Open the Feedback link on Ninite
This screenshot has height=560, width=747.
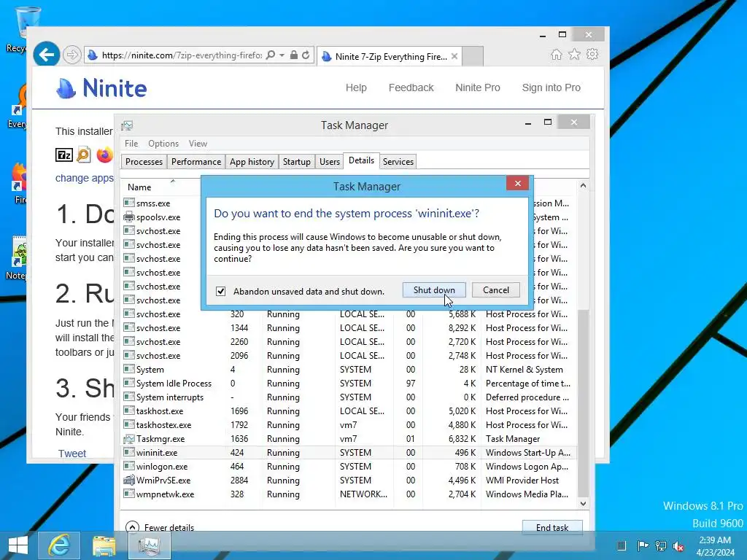tap(411, 87)
